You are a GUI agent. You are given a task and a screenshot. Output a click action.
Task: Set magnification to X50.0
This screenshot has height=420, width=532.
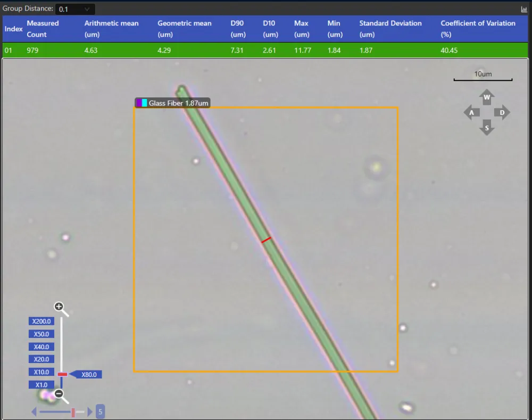(x=41, y=334)
